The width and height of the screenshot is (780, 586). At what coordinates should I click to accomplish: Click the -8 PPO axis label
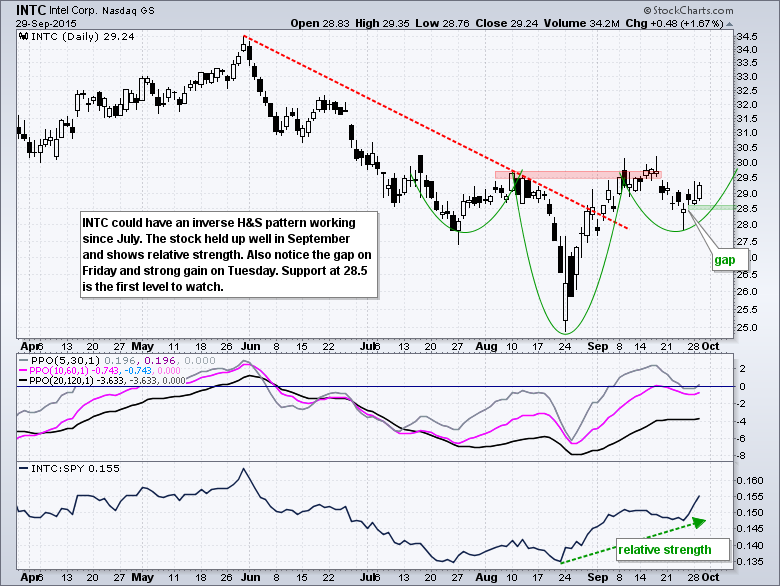(741, 456)
